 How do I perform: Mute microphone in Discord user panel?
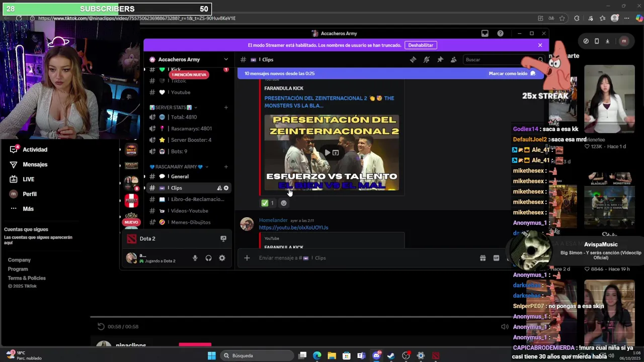(x=195, y=258)
